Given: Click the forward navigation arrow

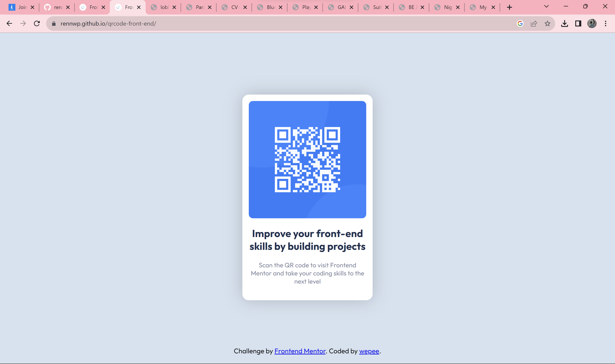Looking at the screenshot, I should click(x=23, y=23).
